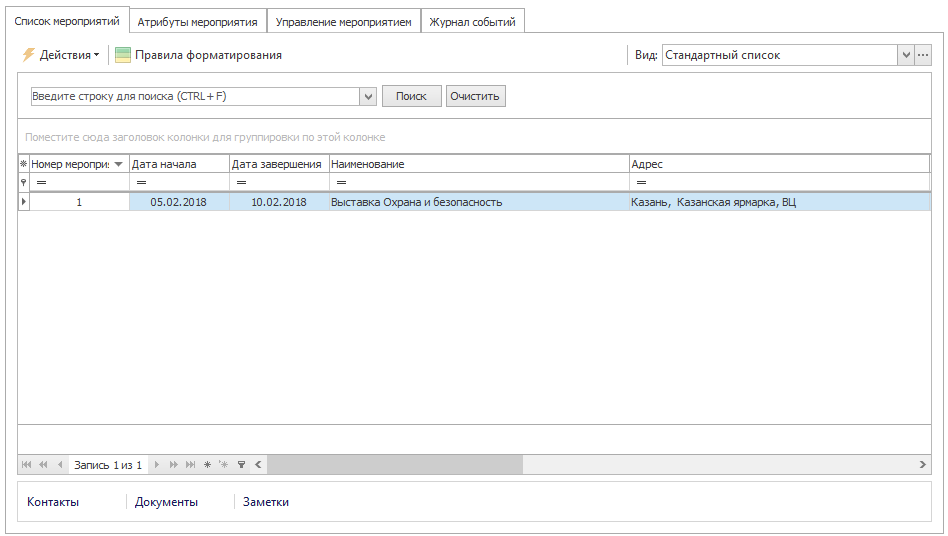Viewport: 948px width, 536px height.
Task: Switch to Управление мероприятием tab
Action: 343,22
